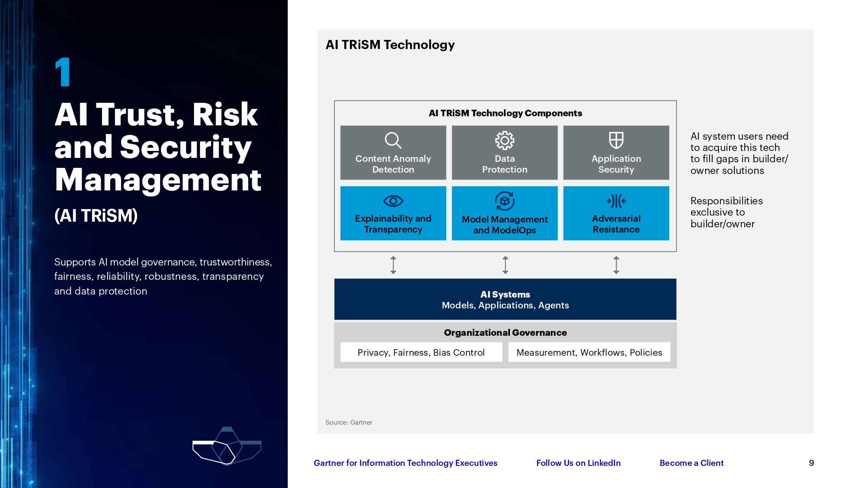This screenshot has width=868, height=488.
Task: Select the Organizational Governance header
Action: [x=505, y=333]
